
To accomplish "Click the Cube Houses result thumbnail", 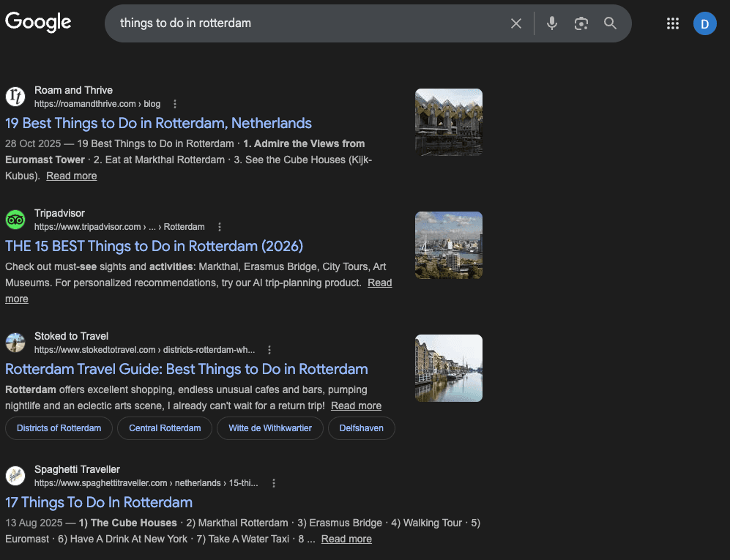I will point(448,122).
